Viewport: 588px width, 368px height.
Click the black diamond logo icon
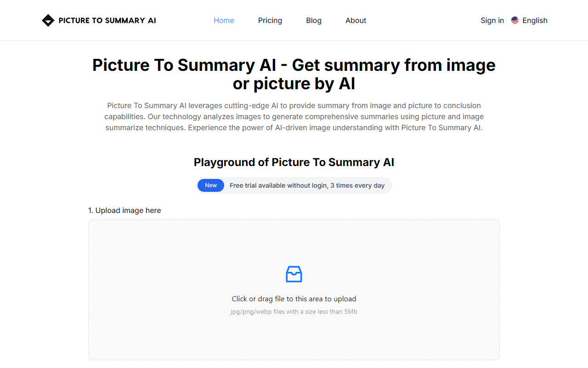(x=48, y=20)
